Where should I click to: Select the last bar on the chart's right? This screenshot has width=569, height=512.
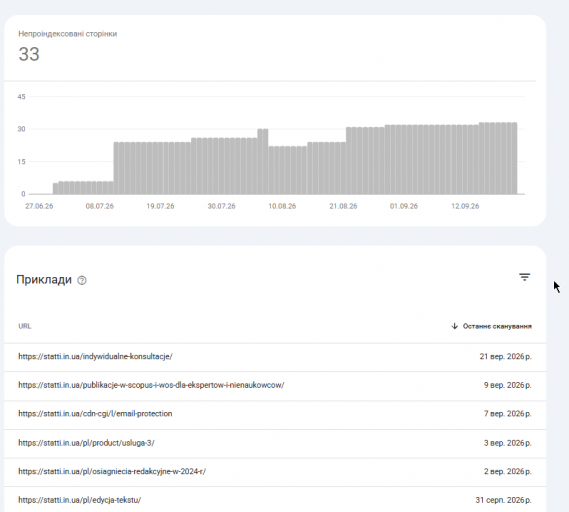pos(515,158)
